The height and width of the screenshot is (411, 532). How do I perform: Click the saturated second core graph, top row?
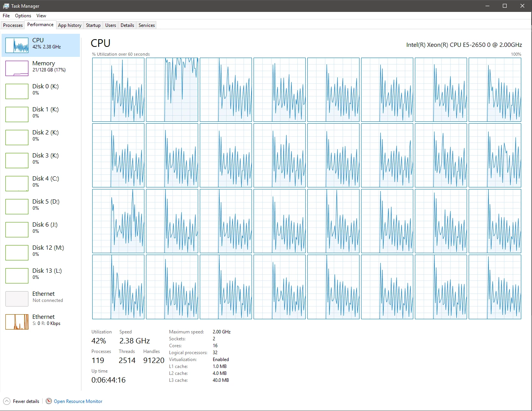(x=172, y=89)
